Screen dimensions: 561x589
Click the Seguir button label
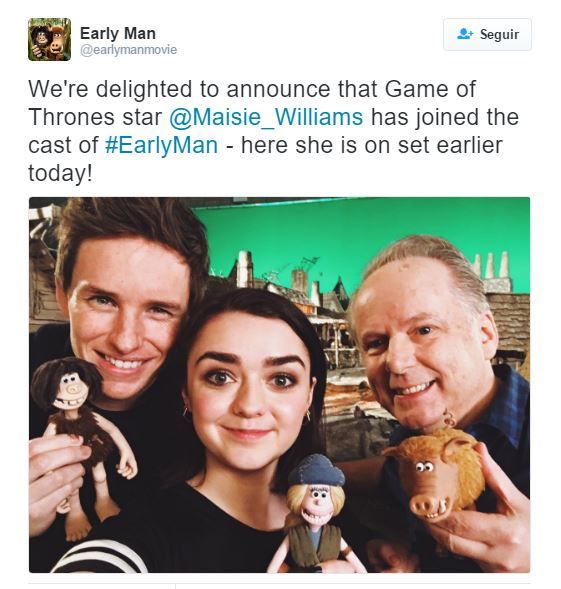point(499,34)
